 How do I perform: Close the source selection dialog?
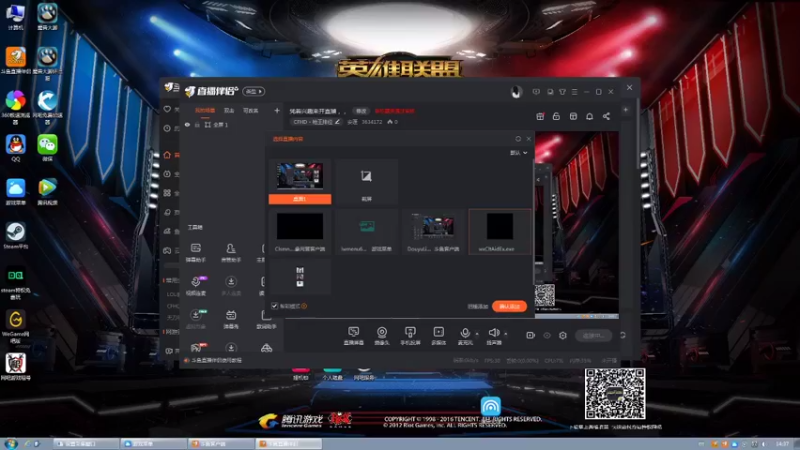pyautogui.click(x=529, y=139)
